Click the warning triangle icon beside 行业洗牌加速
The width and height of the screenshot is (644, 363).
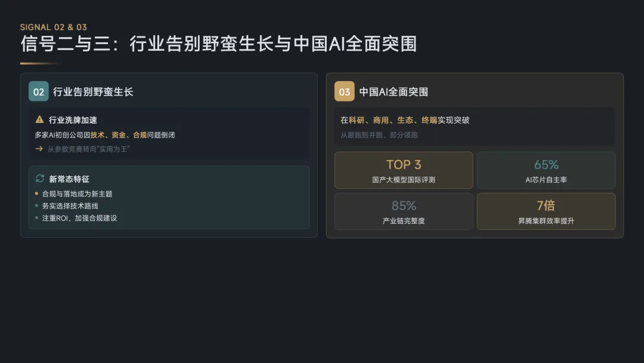pyautogui.click(x=40, y=119)
